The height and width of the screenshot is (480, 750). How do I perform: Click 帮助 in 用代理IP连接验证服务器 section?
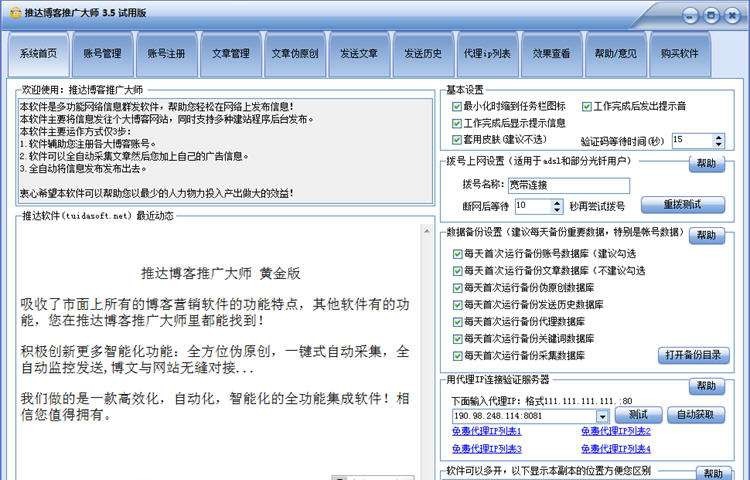click(706, 386)
